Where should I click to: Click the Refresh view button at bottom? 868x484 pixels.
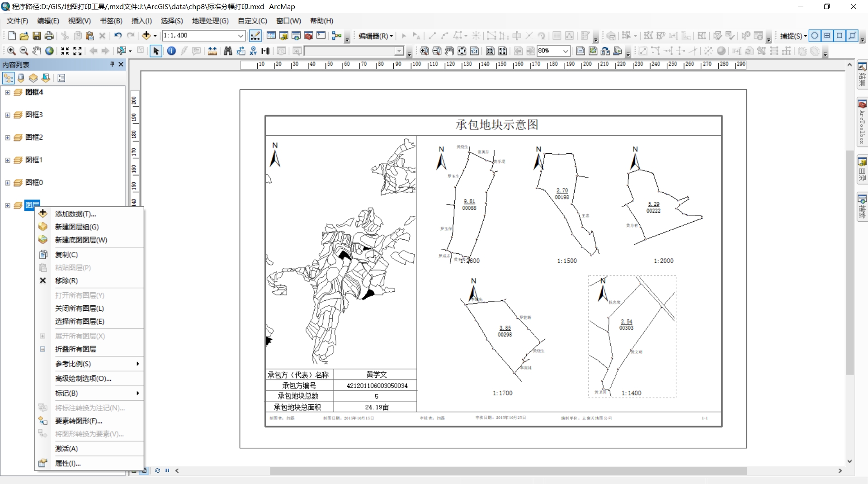pyautogui.click(x=157, y=471)
